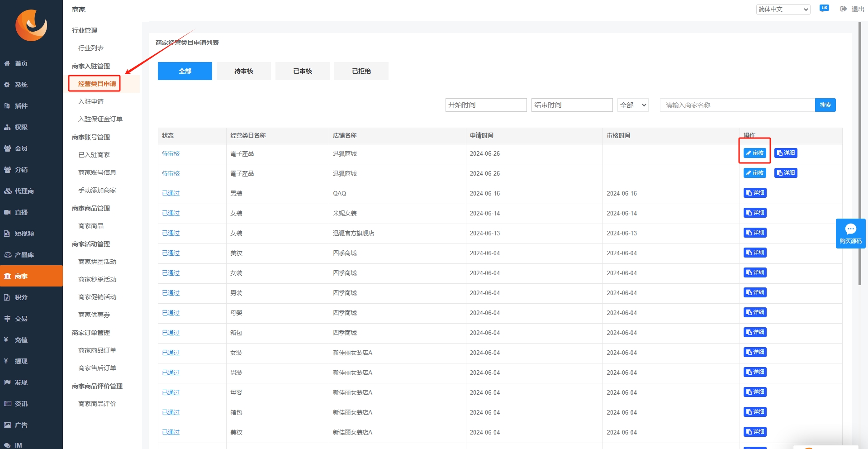Screen dimensions: 868x449
Task: Open 商家商品评价 in the submenu
Action: coord(97,404)
